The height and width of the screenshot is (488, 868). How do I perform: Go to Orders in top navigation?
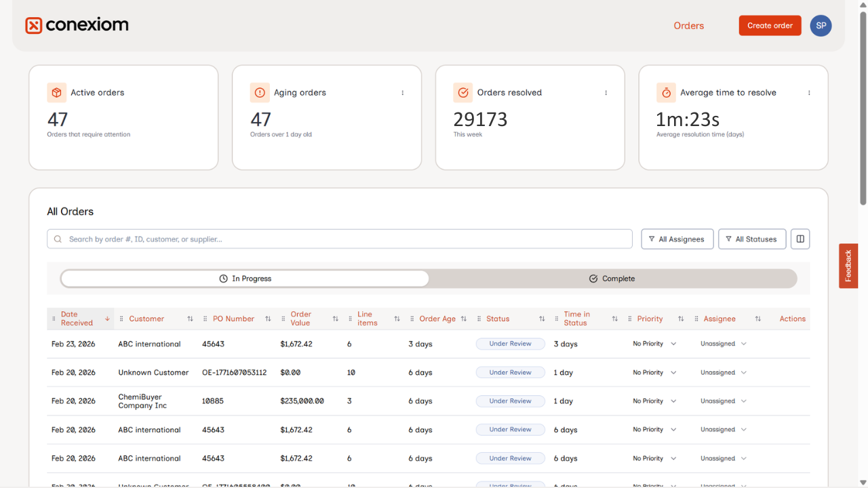688,26
